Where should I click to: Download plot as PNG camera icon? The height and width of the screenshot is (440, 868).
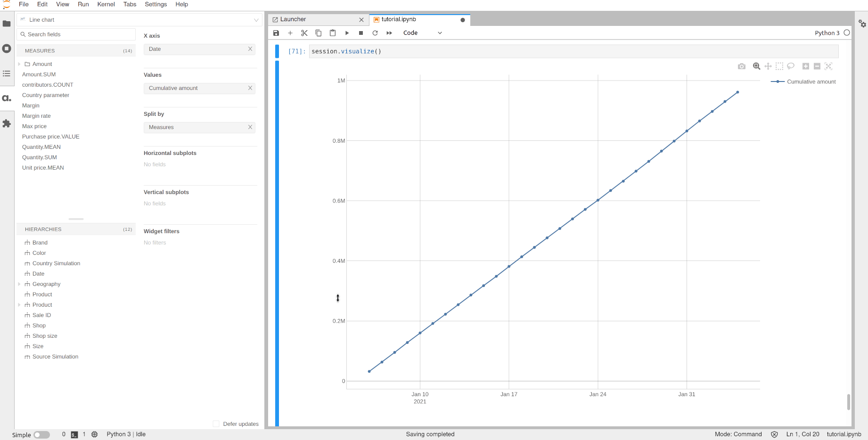tap(742, 66)
